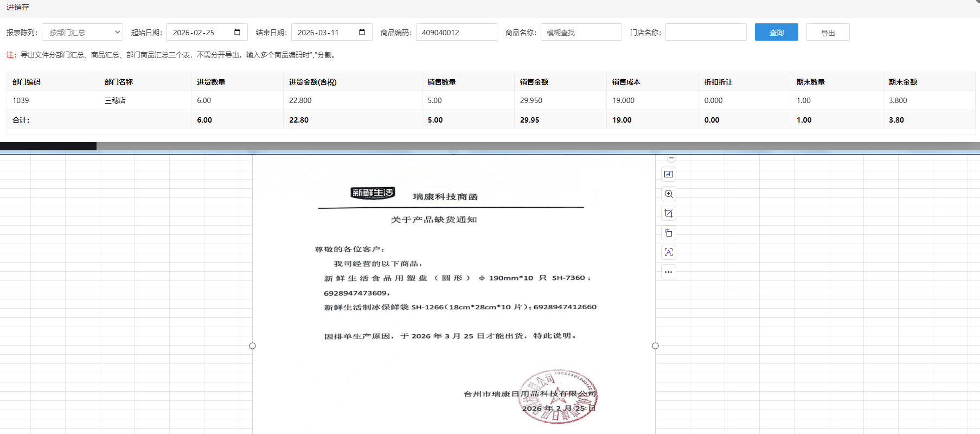980x434 pixels.
Task: Click the image preview icon in floating toolbar
Action: (x=669, y=174)
